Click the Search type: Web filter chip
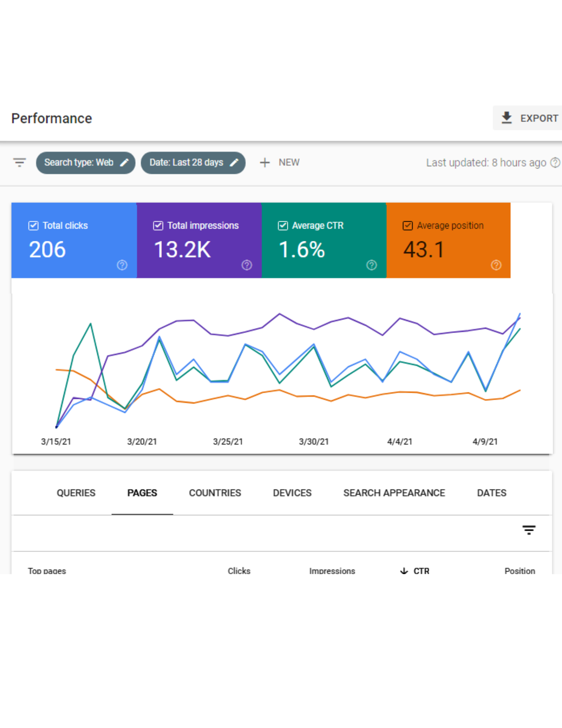This screenshot has height=728, width=562. 85,162
